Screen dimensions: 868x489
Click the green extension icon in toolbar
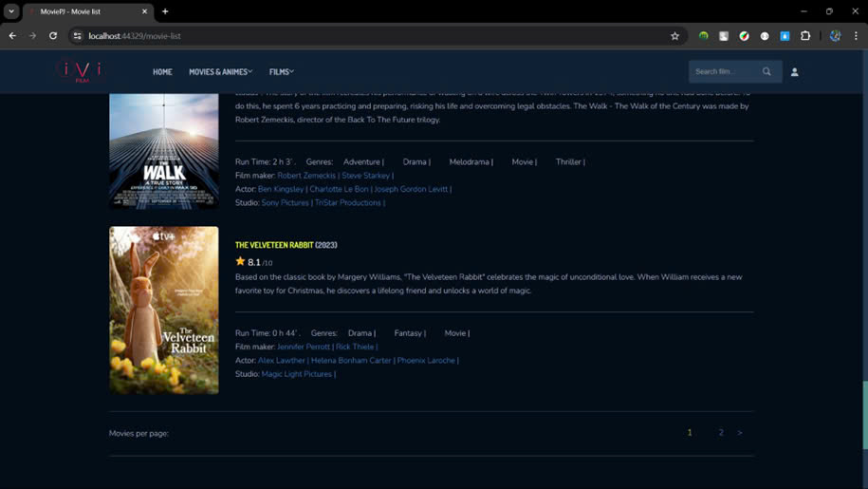tap(703, 36)
